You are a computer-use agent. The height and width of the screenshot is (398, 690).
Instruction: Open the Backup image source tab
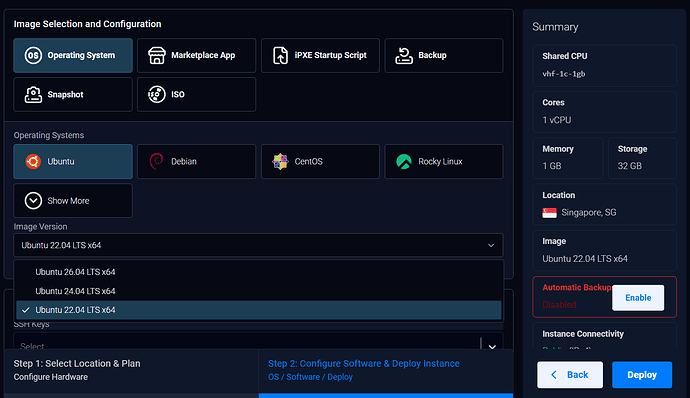tap(444, 55)
